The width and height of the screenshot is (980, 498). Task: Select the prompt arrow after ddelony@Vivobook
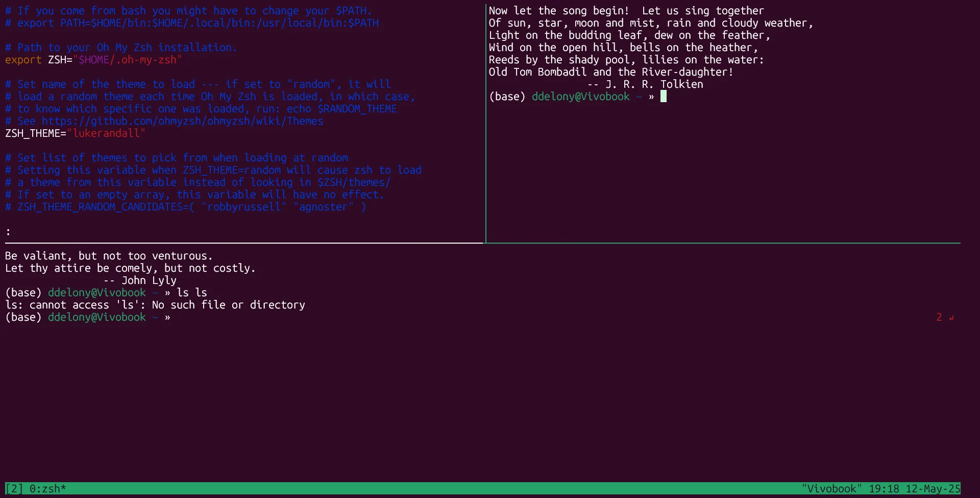[x=168, y=317]
